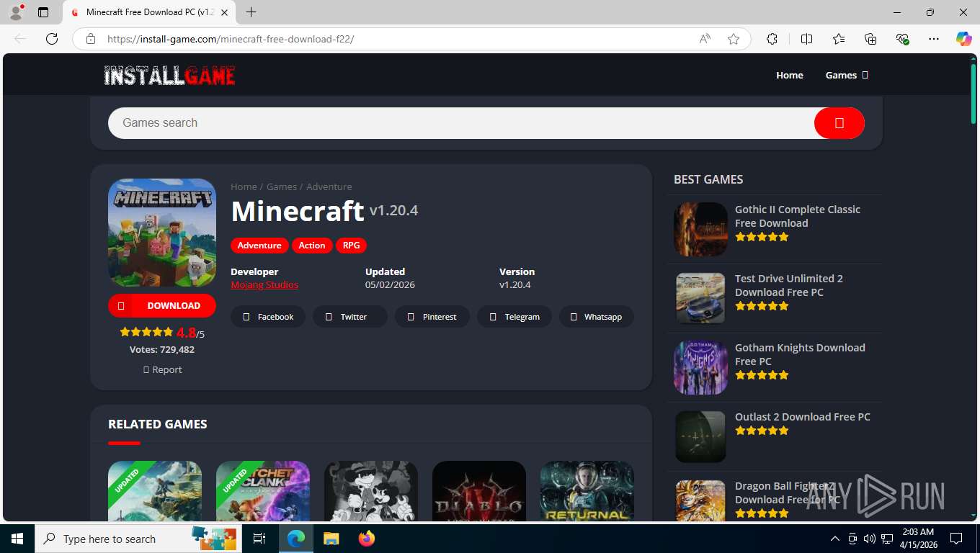This screenshot has height=553, width=980.
Task: Click the browser profile icon
Action: [x=16, y=12]
